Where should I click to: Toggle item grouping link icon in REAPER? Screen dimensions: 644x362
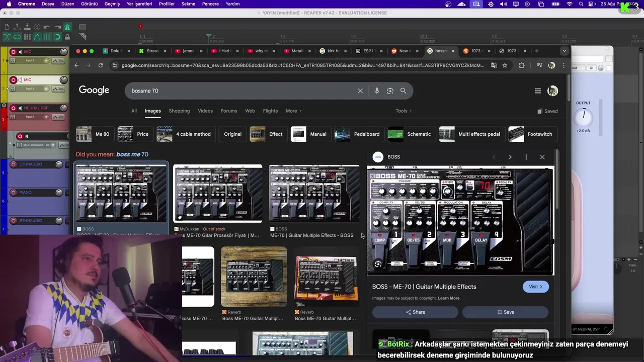click(17, 37)
